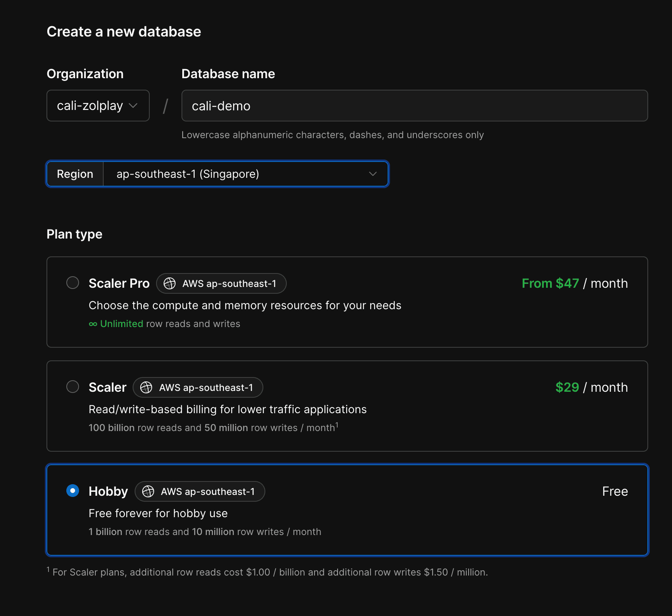The width and height of the screenshot is (672, 616).
Task: Click the Database name input field
Action: (414, 106)
